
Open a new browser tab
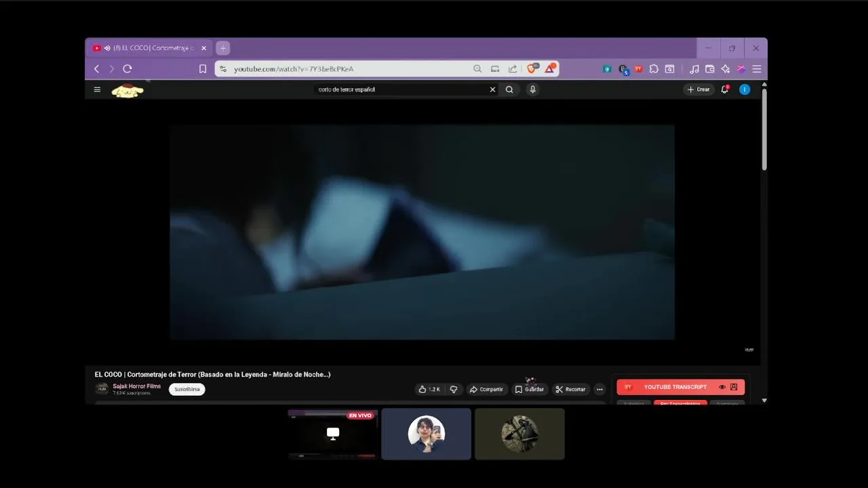223,48
